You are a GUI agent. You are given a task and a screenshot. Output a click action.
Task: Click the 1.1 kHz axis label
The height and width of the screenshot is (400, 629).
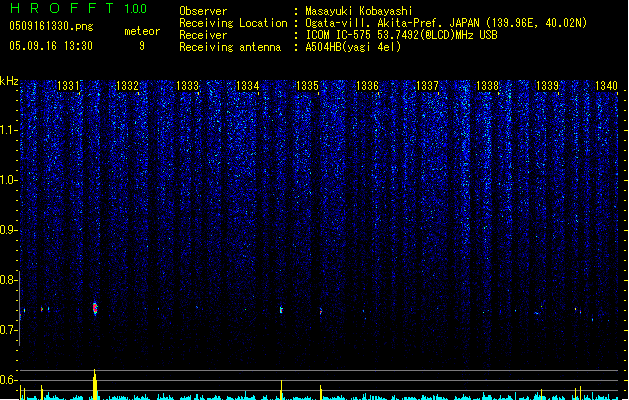coord(9,130)
